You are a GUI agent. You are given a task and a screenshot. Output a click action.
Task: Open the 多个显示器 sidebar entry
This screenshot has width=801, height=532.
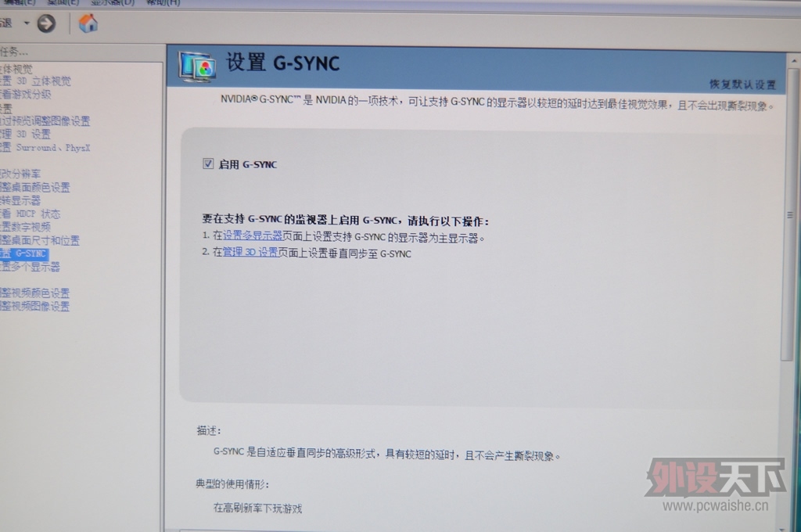point(31,267)
